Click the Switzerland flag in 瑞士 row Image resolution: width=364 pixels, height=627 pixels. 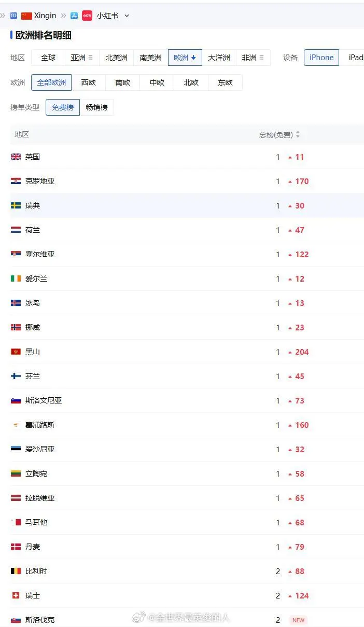click(x=16, y=595)
